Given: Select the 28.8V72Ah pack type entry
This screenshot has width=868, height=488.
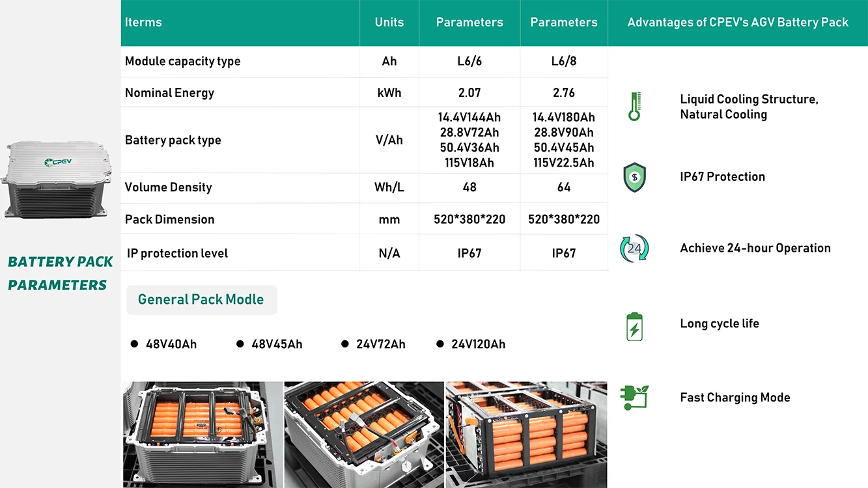Looking at the screenshot, I should coord(469,133).
